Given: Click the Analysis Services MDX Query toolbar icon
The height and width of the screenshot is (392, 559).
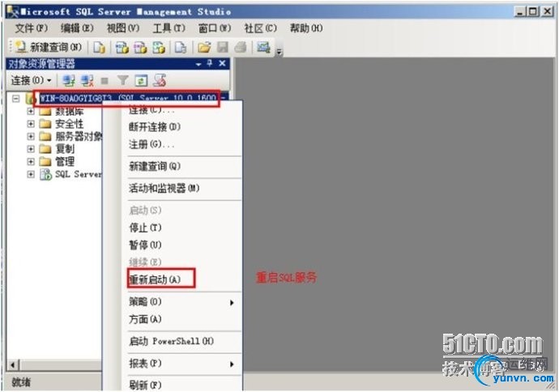Looking at the screenshot, I should tap(122, 47).
